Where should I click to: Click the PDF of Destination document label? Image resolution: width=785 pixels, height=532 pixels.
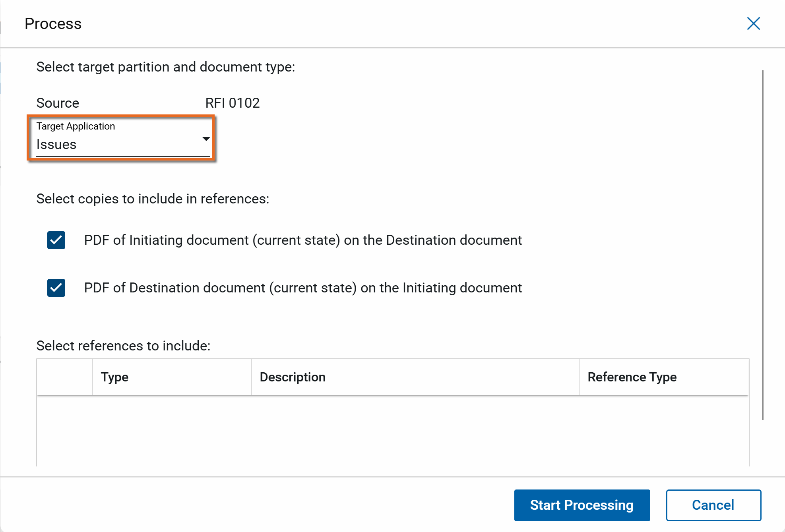[303, 288]
